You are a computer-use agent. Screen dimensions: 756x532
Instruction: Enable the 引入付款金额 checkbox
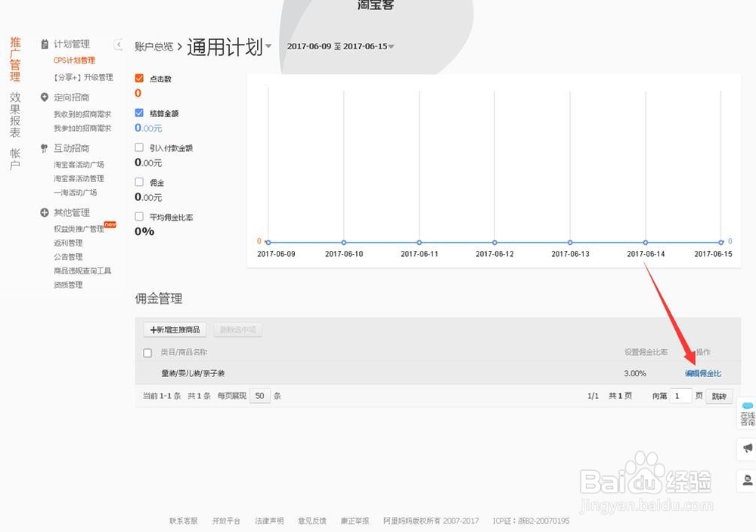click(139, 147)
